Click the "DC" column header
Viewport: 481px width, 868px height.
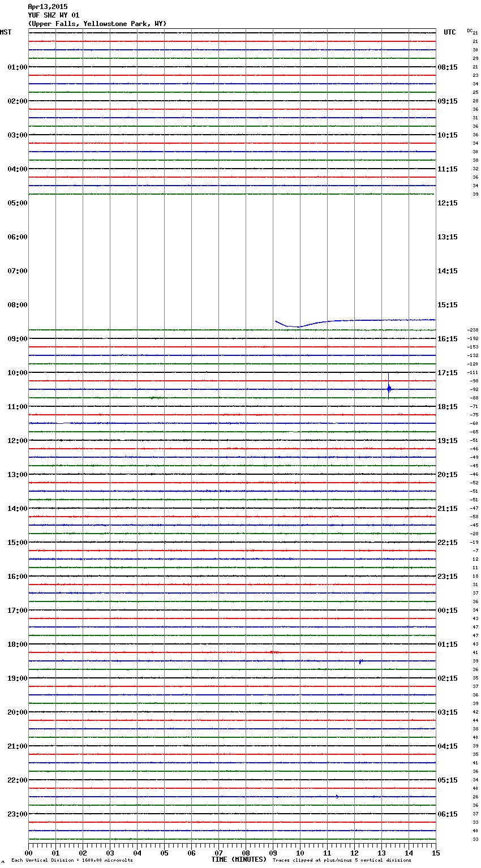(x=470, y=31)
